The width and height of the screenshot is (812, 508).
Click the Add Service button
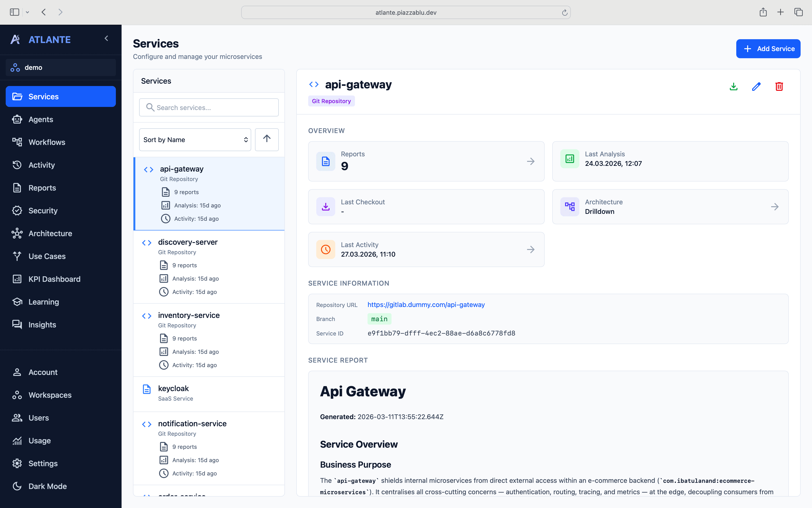pyautogui.click(x=768, y=49)
